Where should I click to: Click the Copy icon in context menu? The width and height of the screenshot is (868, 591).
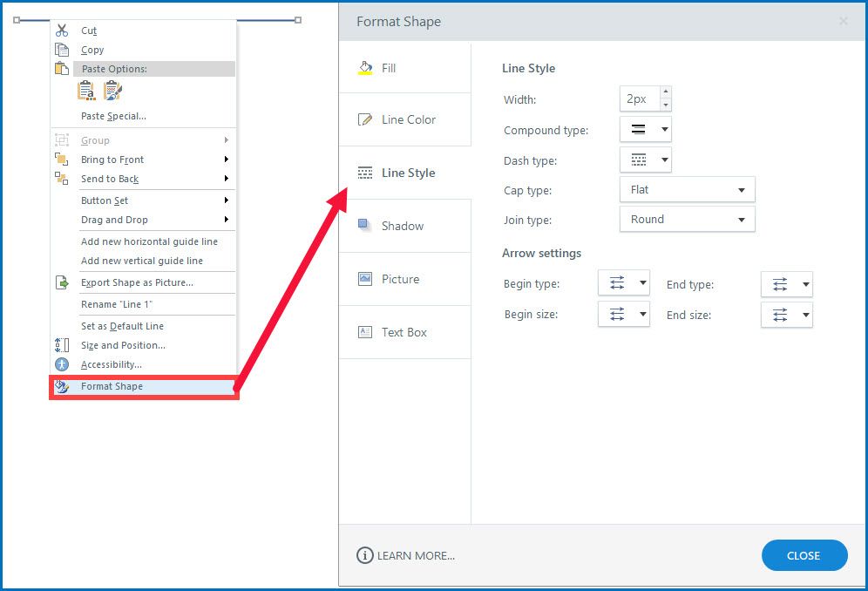coord(62,50)
